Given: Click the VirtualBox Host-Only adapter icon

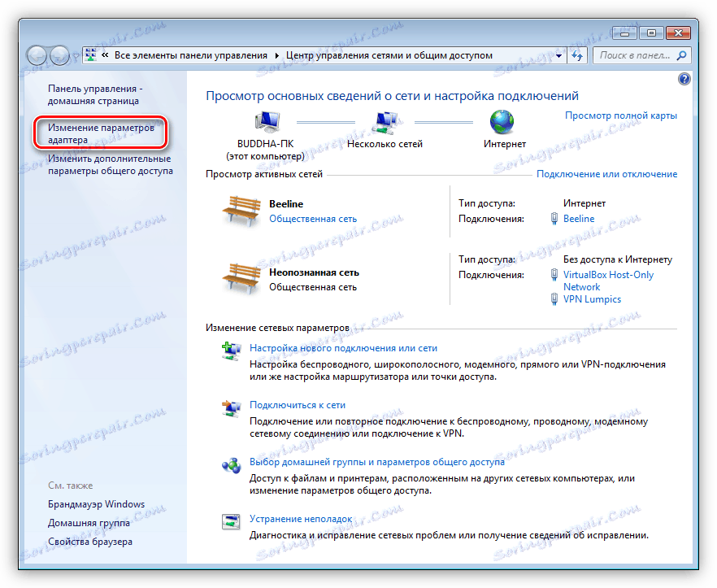Looking at the screenshot, I should (x=554, y=275).
